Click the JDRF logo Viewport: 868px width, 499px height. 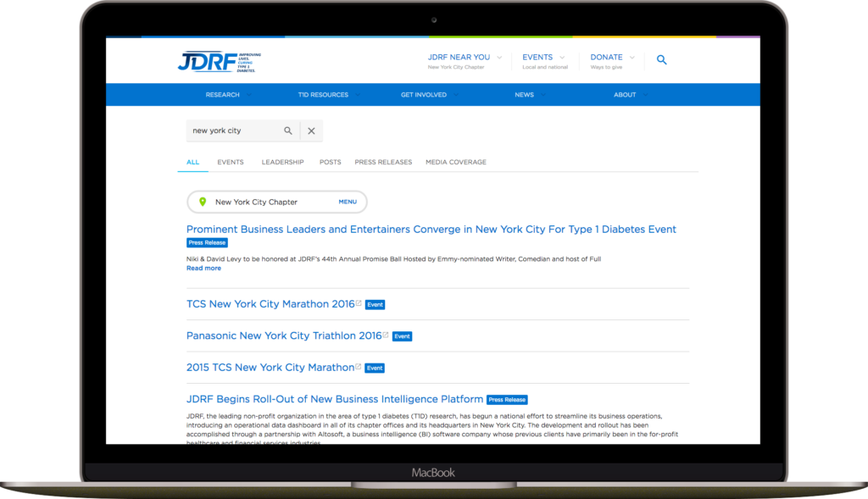tap(220, 62)
